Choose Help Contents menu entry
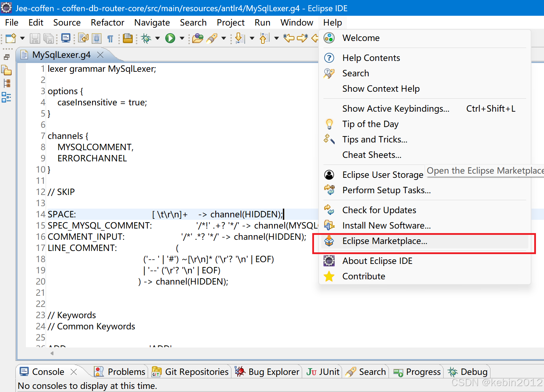 click(x=425, y=58)
